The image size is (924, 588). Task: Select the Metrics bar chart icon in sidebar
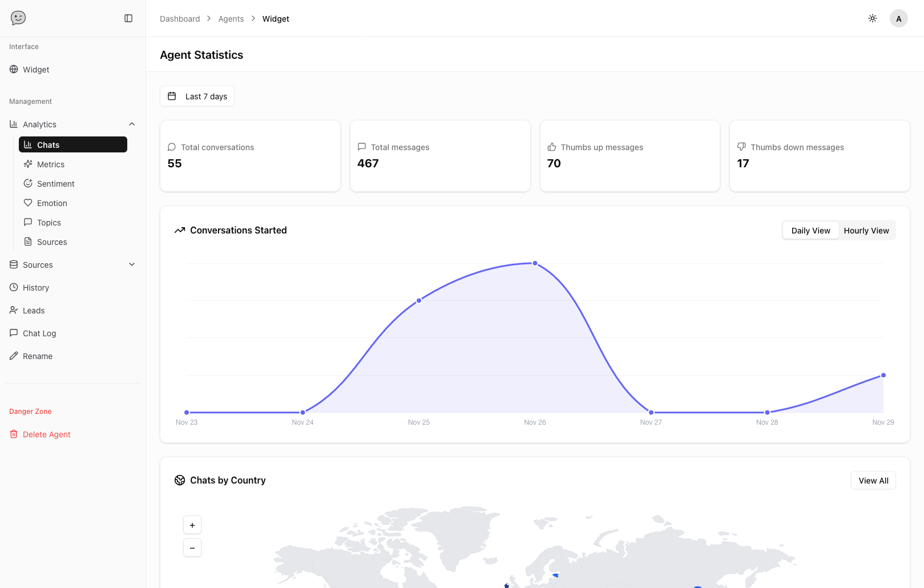(x=28, y=164)
